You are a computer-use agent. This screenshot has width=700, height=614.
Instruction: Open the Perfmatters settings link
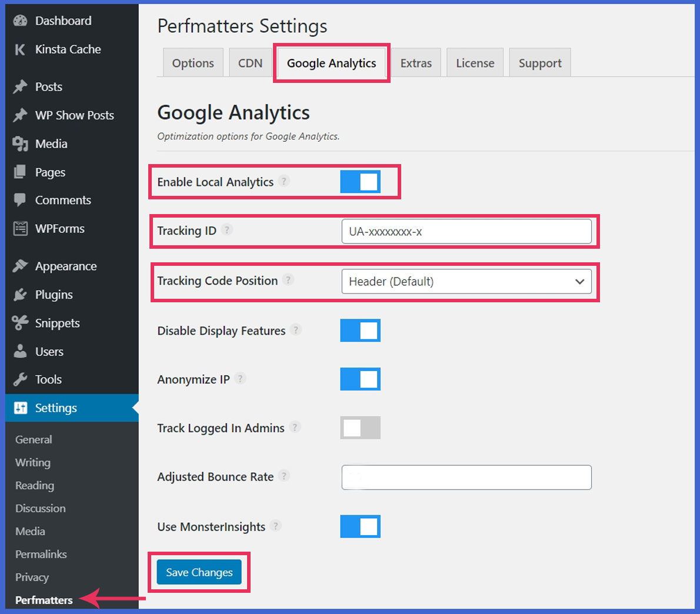coord(44,600)
